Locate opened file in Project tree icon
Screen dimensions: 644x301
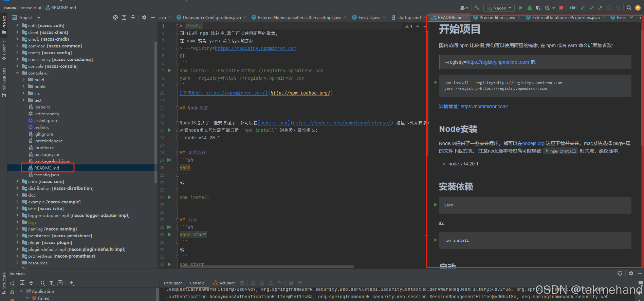[115, 17]
